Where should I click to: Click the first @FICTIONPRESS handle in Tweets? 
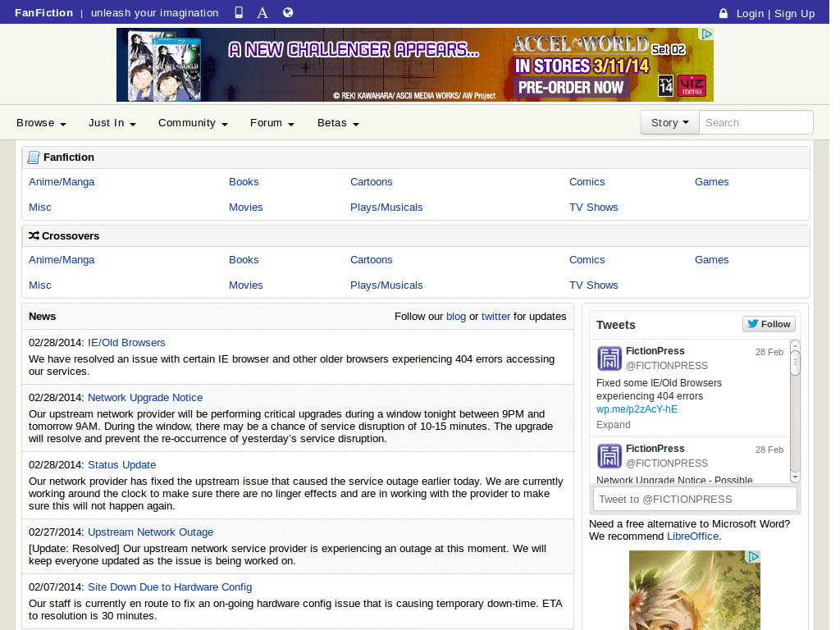click(x=667, y=366)
